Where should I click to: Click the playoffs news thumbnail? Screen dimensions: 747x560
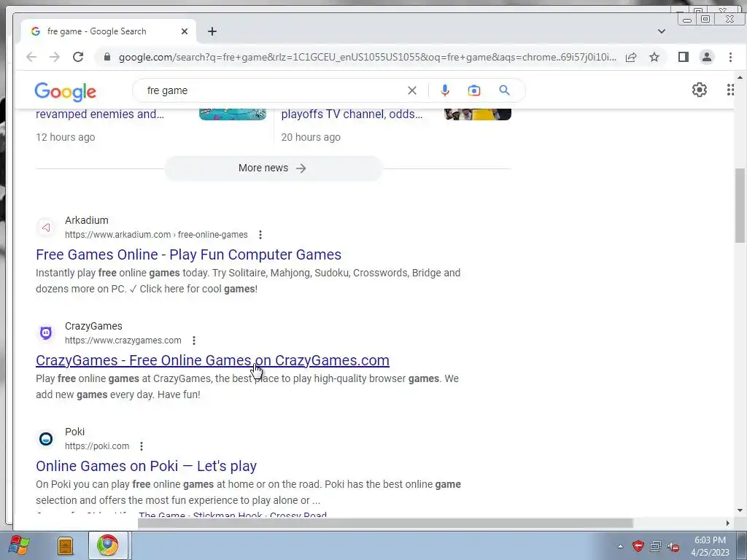point(477,114)
